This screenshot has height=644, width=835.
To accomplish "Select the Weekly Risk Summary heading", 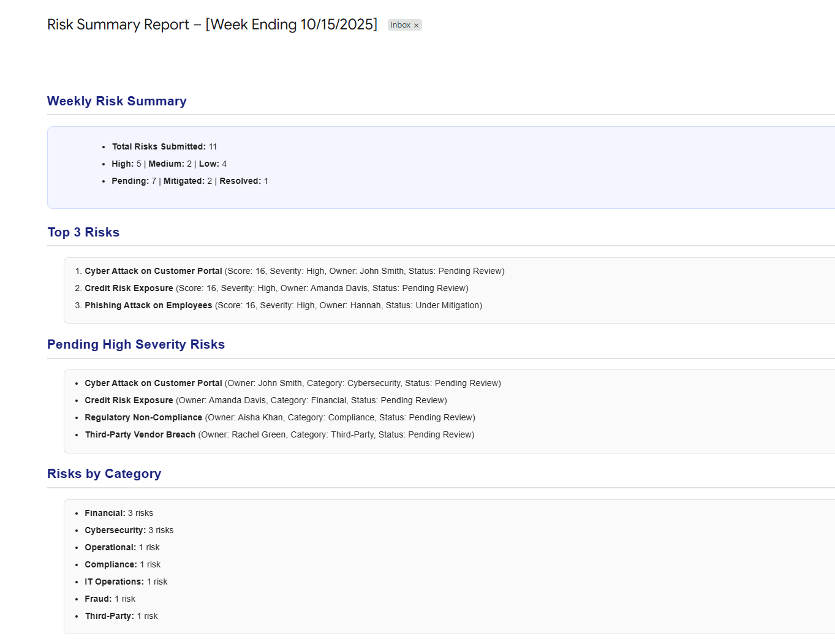I will pos(116,101).
